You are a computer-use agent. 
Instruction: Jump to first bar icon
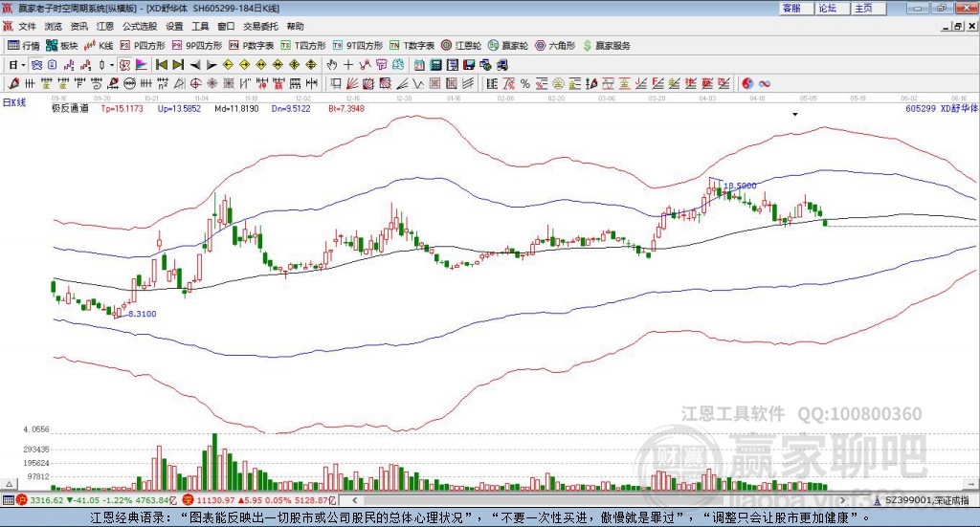coord(161,65)
